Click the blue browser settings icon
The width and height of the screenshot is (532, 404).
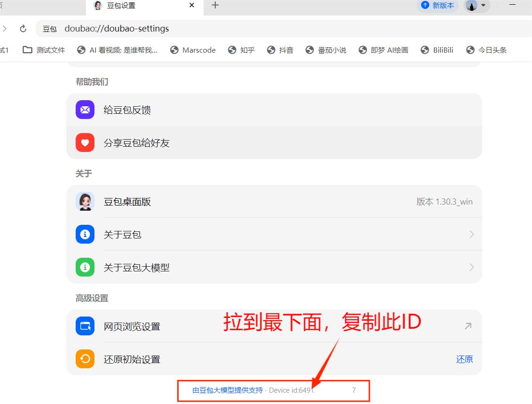coord(85,326)
